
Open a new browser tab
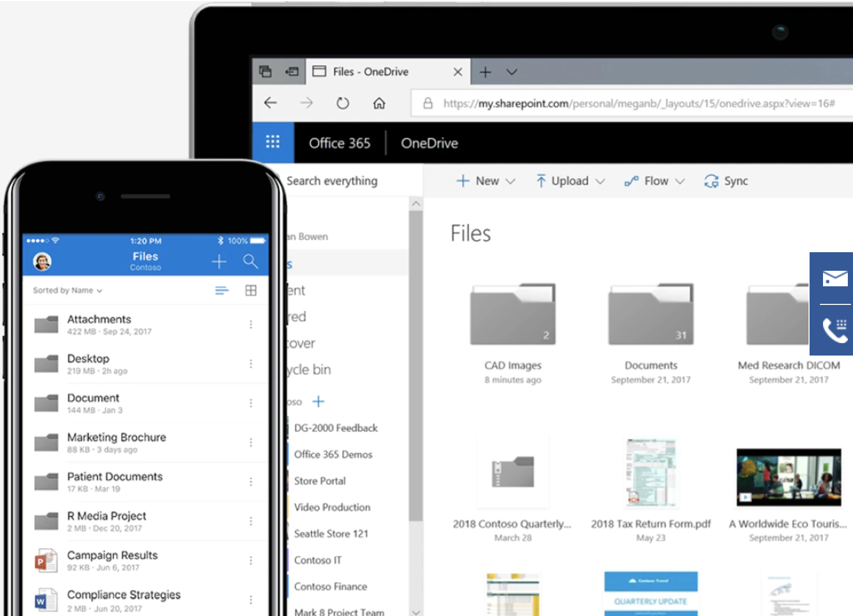click(x=485, y=72)
